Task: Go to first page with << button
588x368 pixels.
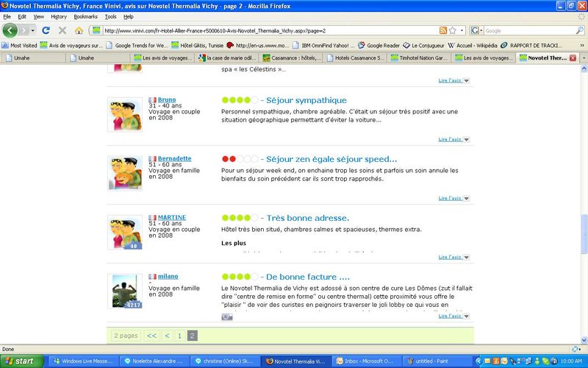Action: [x=152, y=336]
